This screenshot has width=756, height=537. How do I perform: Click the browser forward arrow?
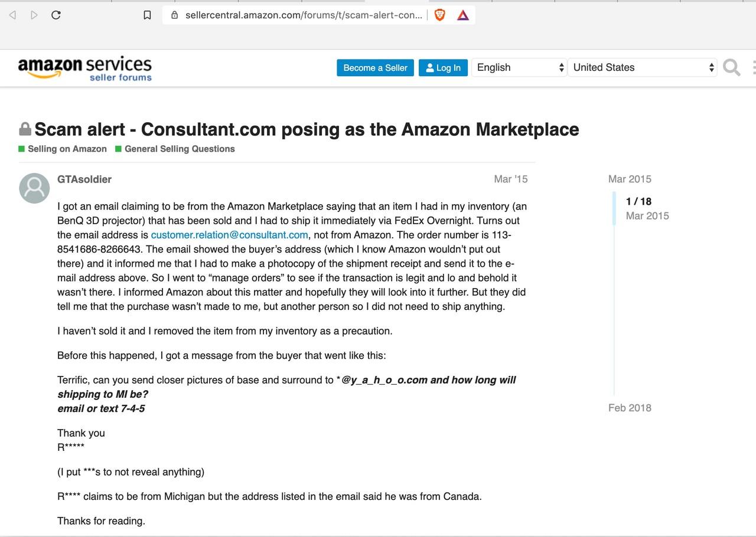tap(34, 15)
